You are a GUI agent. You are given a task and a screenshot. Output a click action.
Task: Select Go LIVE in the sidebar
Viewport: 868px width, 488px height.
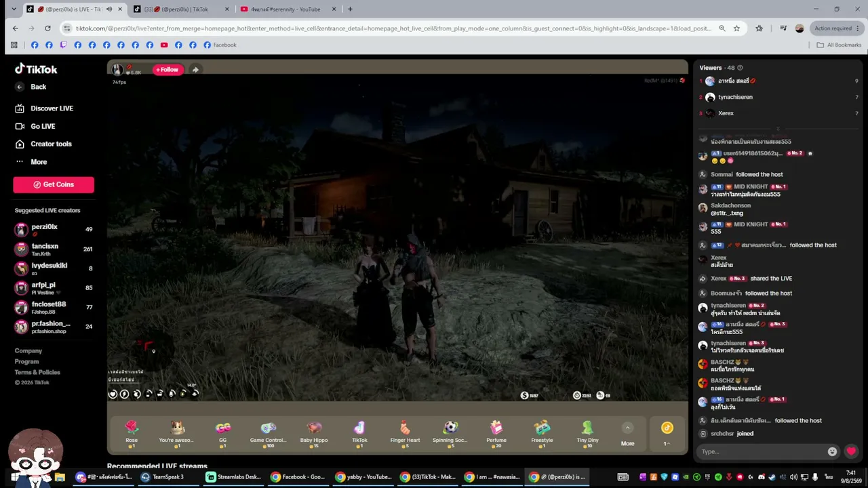click(35, 126)
